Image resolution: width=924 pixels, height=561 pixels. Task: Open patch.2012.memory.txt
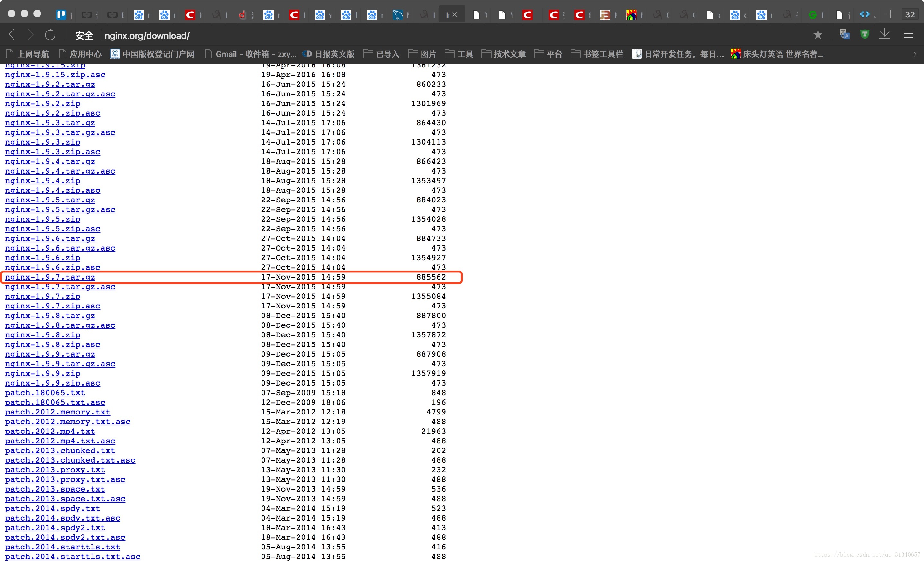58,412
